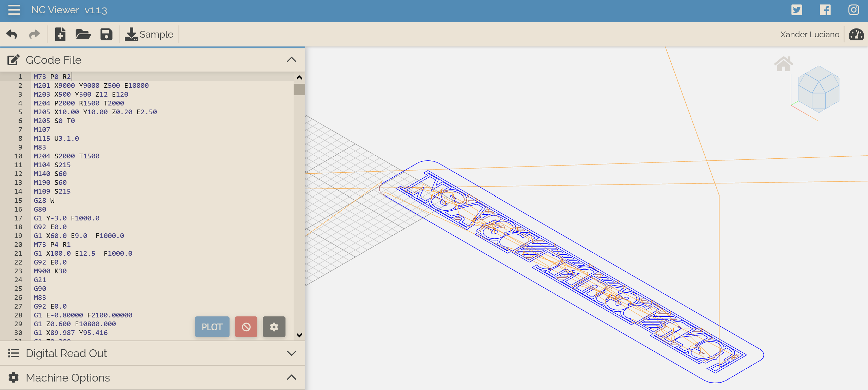Open a GCode file from folder
The width and height of the screenshot is (868, 390).
tap(83, 34)
